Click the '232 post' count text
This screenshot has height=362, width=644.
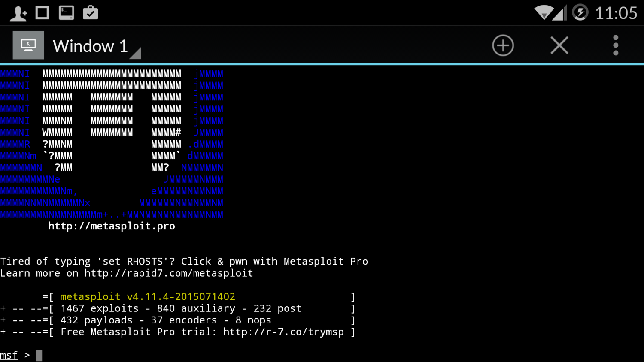pyautogui.click(x=277, y=308)
